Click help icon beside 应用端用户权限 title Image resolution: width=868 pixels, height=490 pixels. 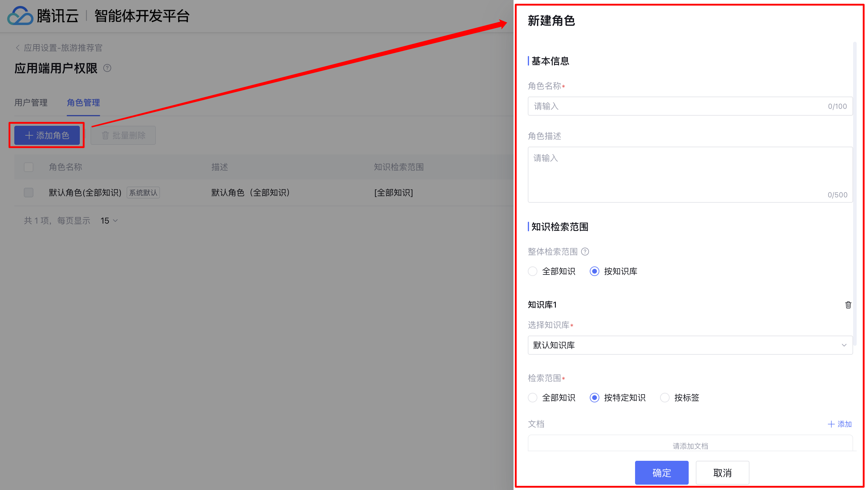click(107, 68)
